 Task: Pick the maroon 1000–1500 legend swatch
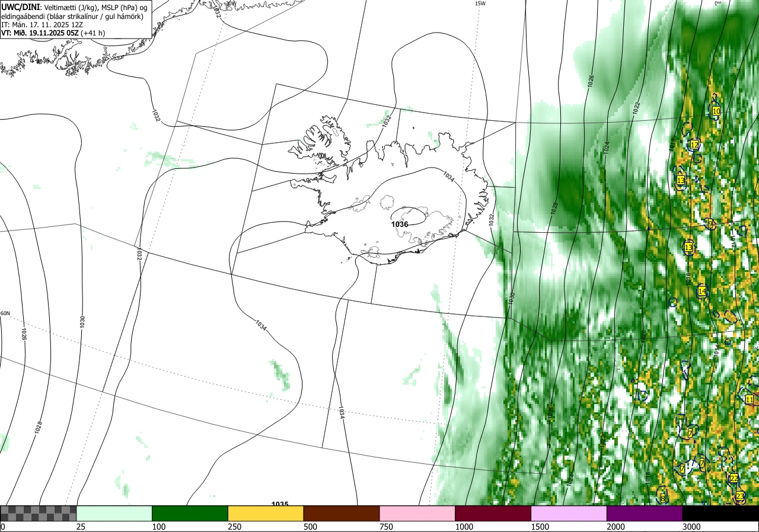(493, 513)
